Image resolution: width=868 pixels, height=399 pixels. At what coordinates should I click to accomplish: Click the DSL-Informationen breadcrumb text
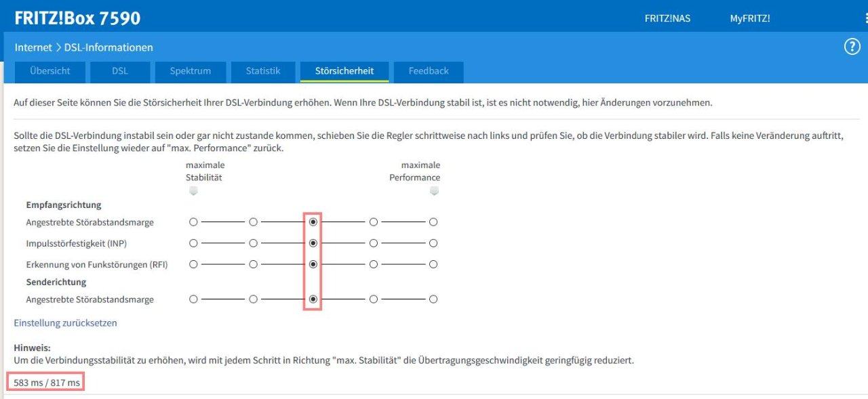108,47
